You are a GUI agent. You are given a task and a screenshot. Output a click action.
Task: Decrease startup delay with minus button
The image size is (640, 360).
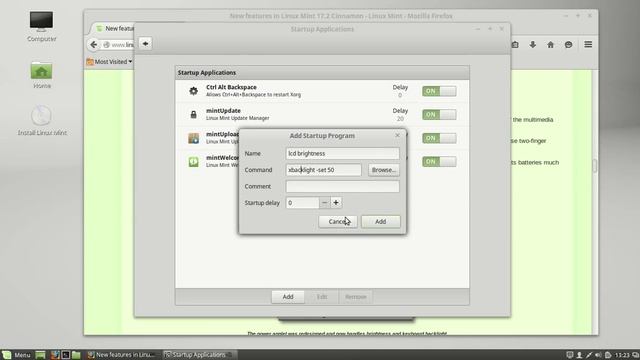[x=324, y=202]
